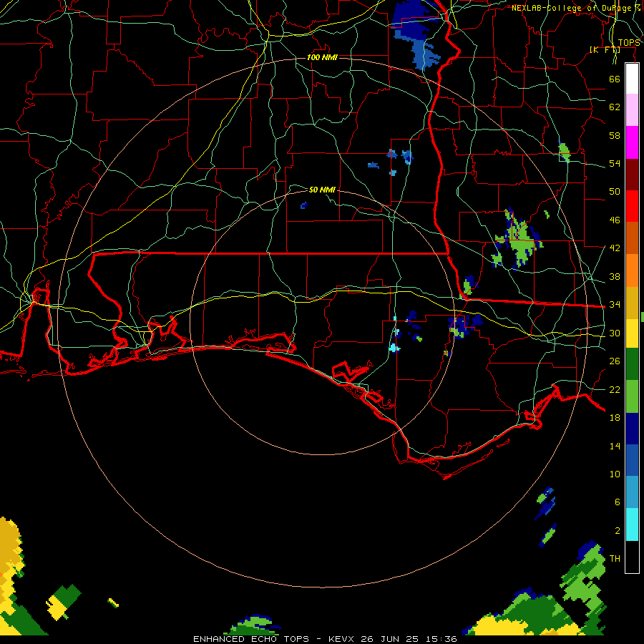Click the 66 value on the legend scale

[x=615, y=79]
